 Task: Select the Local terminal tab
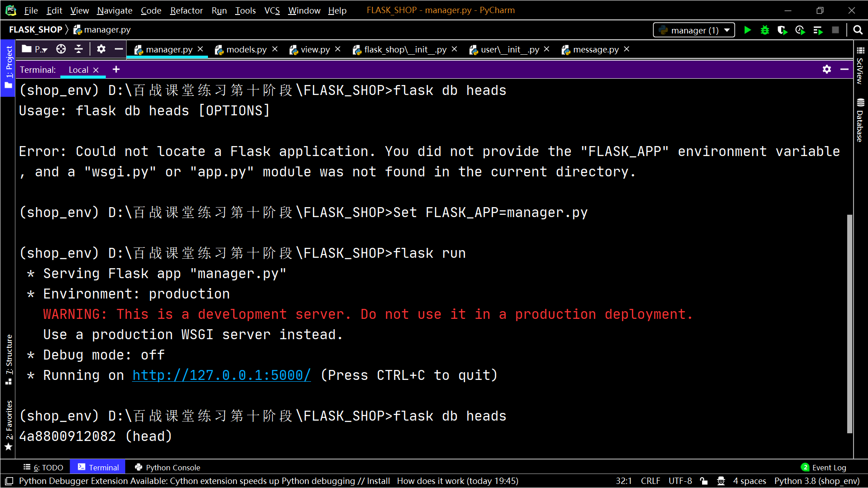pos(78,70)
